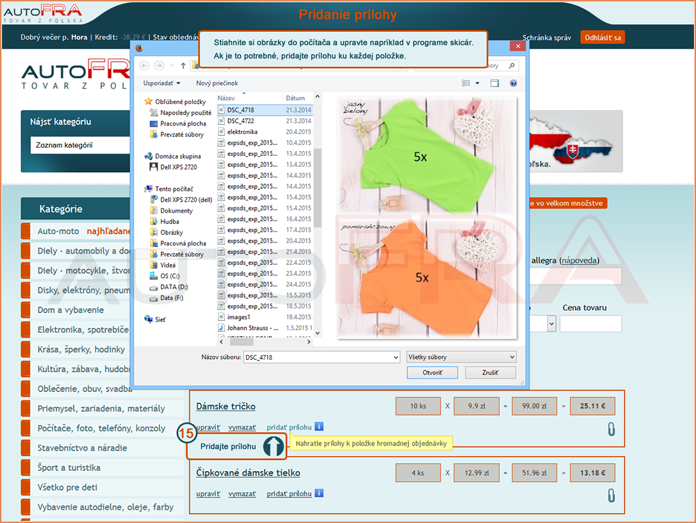The width and height of the screenshot is (696, 523).
Task: Click Nový priečinok in dialog toolbar
Action: [x=217, y=83]
